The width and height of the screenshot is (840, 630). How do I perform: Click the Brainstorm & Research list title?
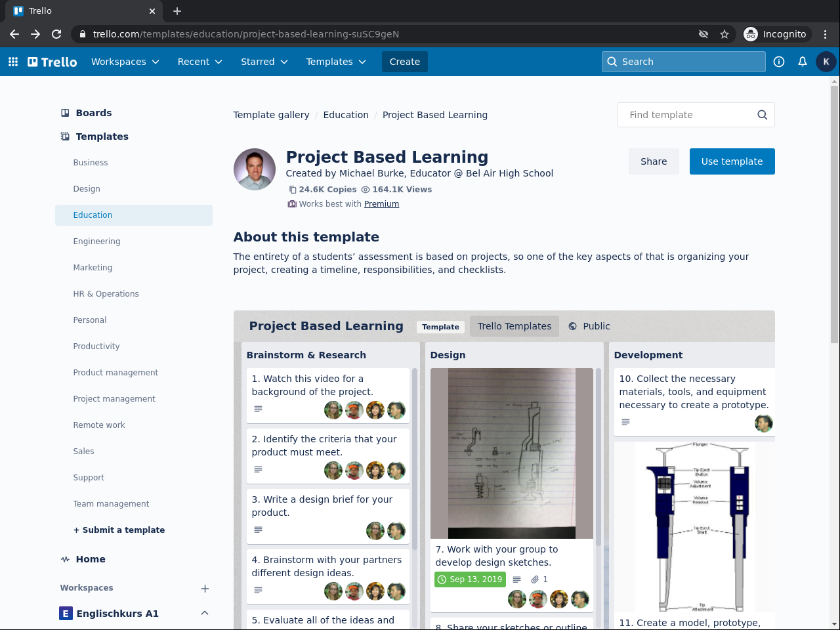click(x=306, y=355)
